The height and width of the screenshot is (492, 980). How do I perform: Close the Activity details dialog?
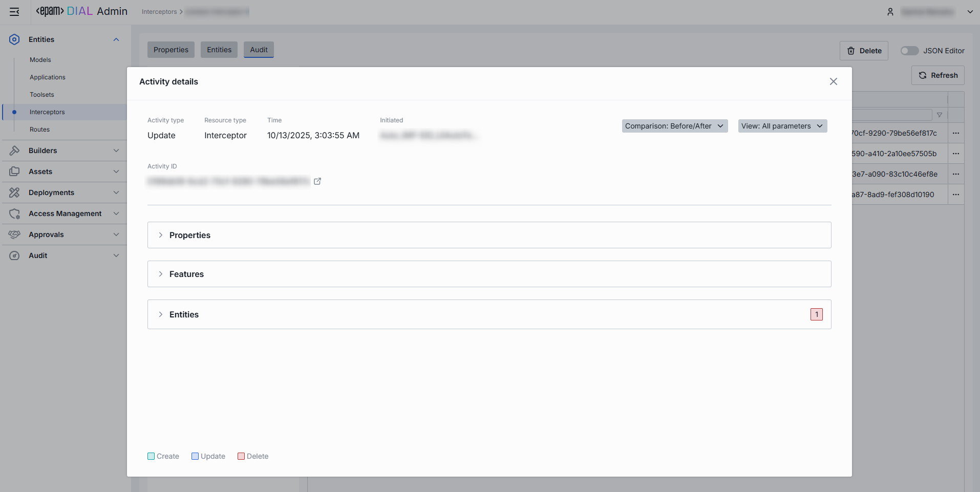coord(833,81)
